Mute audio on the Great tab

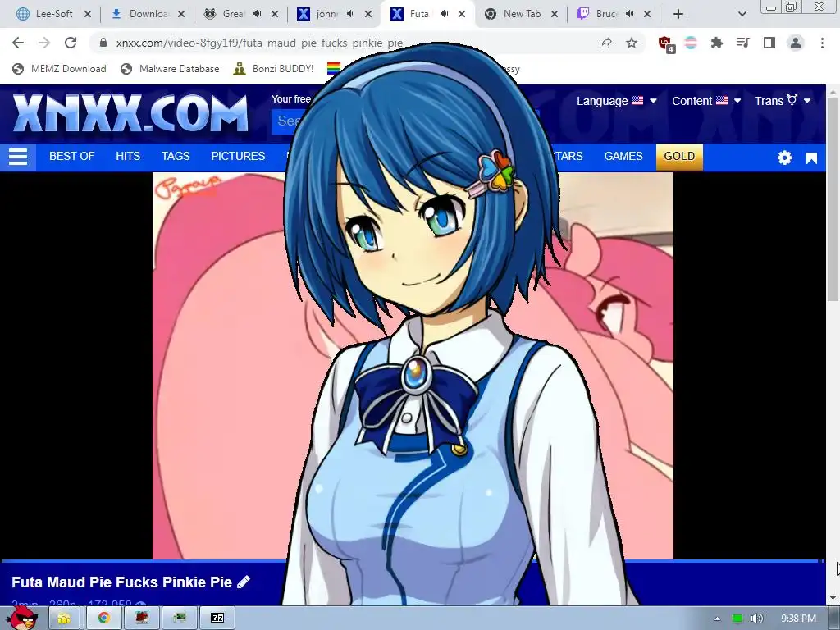coord(257,14)
